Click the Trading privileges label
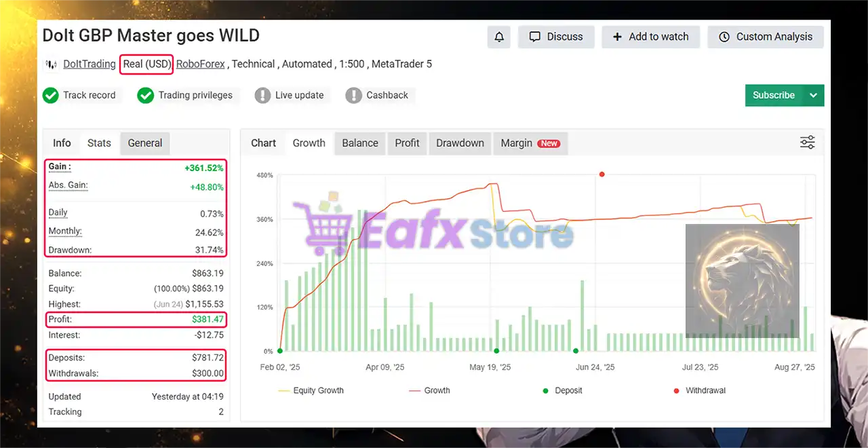 195,96
